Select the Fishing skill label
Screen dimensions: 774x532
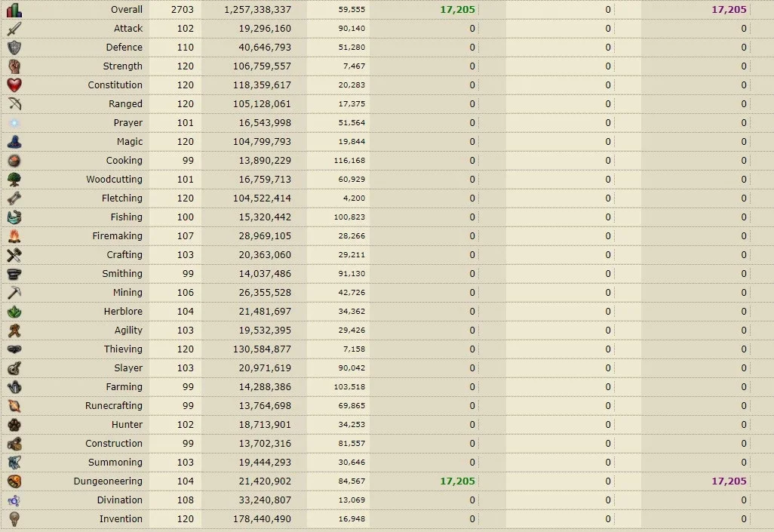(x=127, y=217)
